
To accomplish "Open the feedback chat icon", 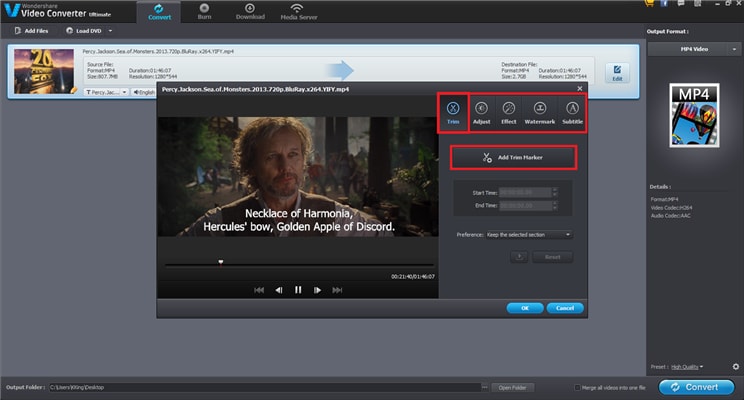I will click(681, 3).
